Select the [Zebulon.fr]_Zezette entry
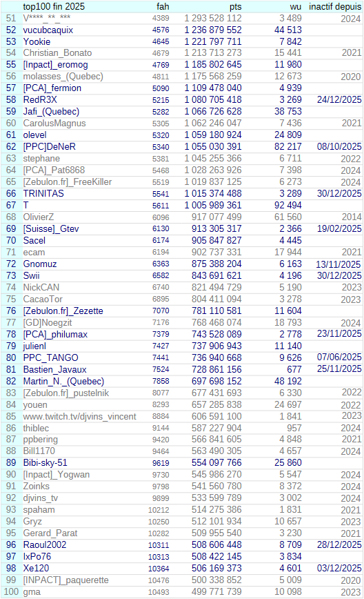This screenshot has width=364, height=599. point(63,311)
